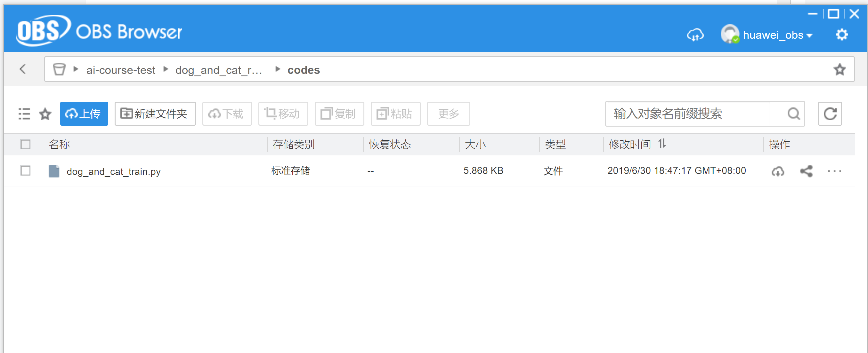Viewport: 868px width, 353px height.
Task: Open more actions for dog_and_cat_train.py
Action: click(x=834, y=171)
